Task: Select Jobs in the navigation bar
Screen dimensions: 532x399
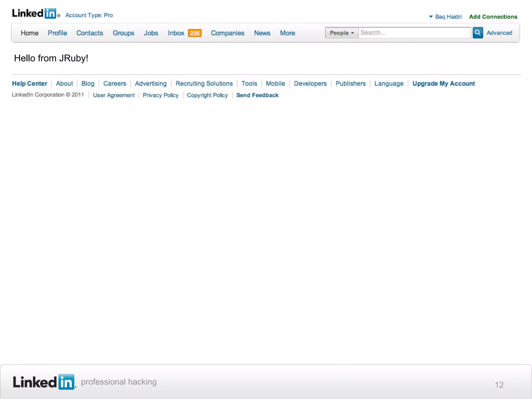Action: [x=151, y=33]
